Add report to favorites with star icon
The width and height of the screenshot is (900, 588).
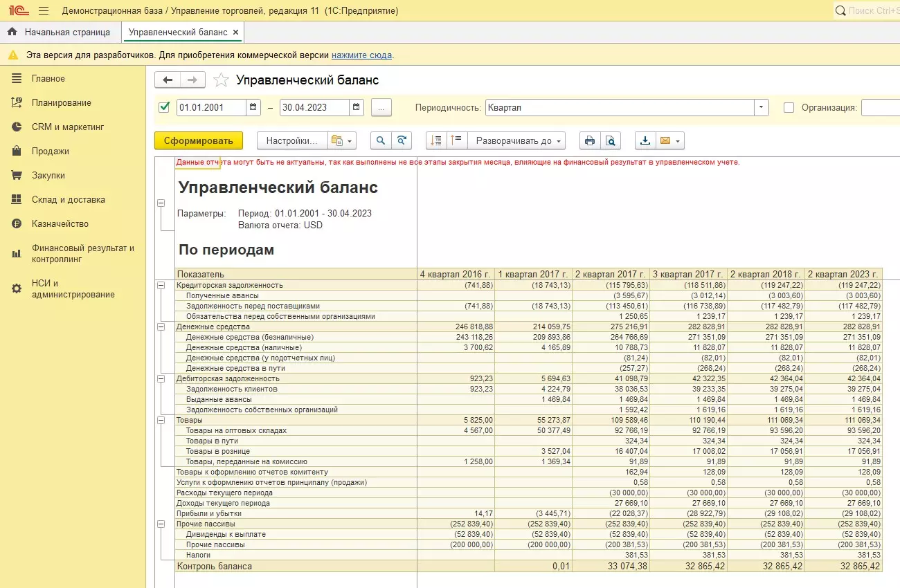221,80
